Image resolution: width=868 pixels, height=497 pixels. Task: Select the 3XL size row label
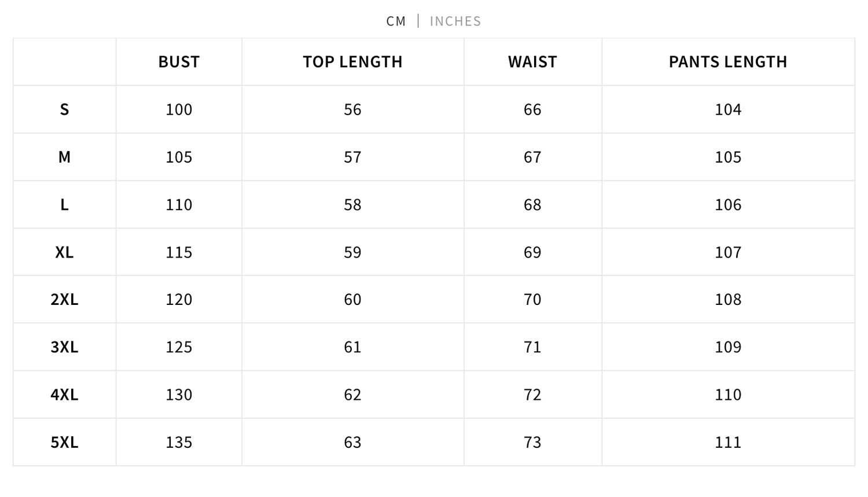coord(64,347)
